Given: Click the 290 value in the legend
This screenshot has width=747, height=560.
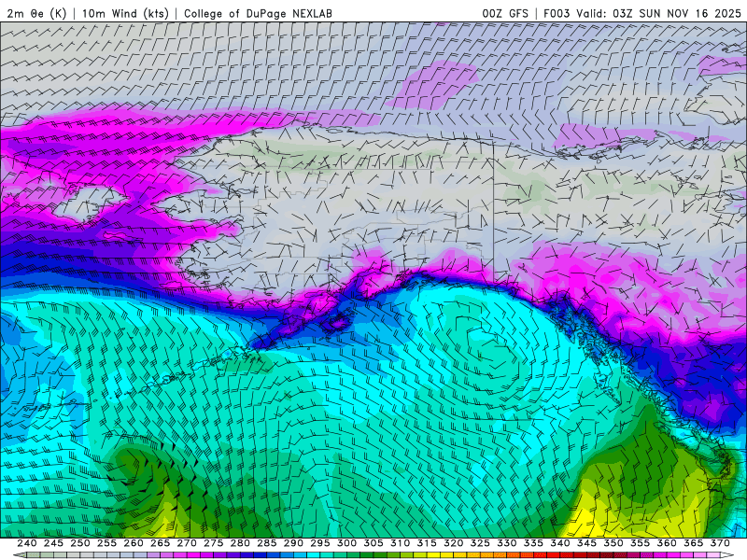Looking at the screenshot, I should [x=293, y=543].
